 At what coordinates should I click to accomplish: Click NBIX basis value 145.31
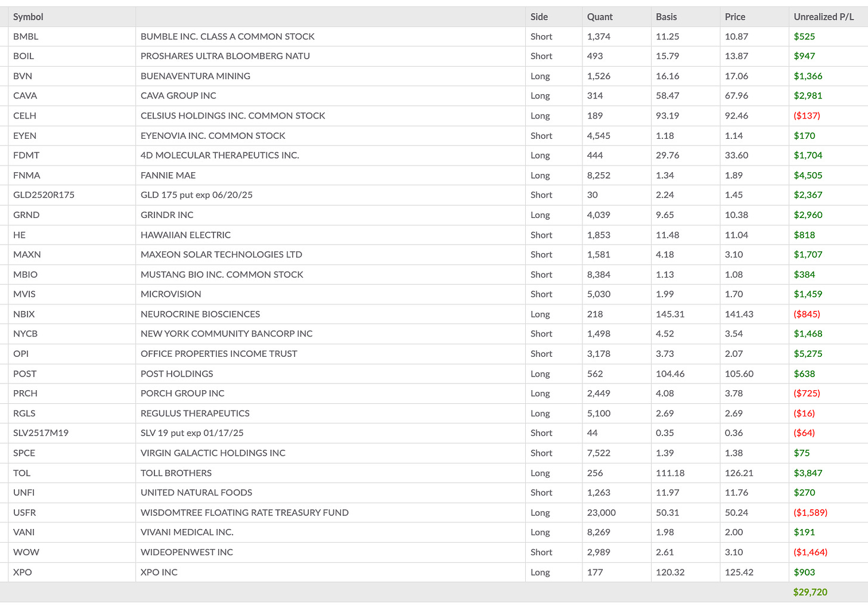pos(670,314)
